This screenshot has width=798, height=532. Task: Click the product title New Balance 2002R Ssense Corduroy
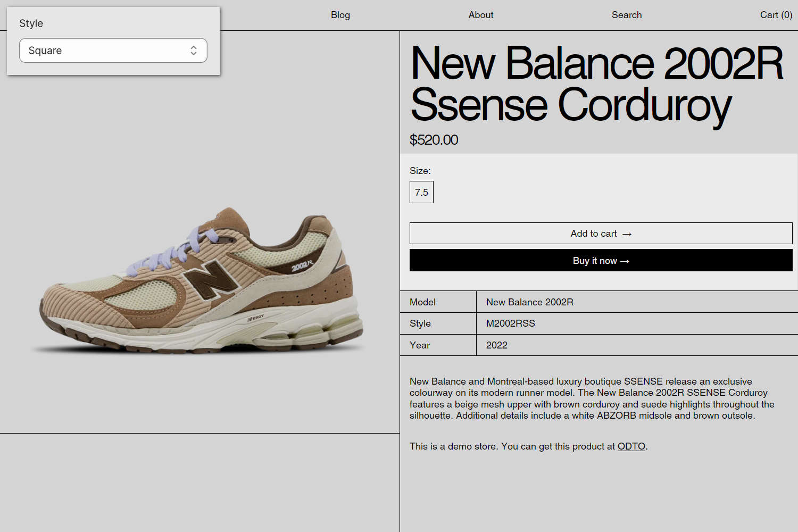(x=596, y=85)
